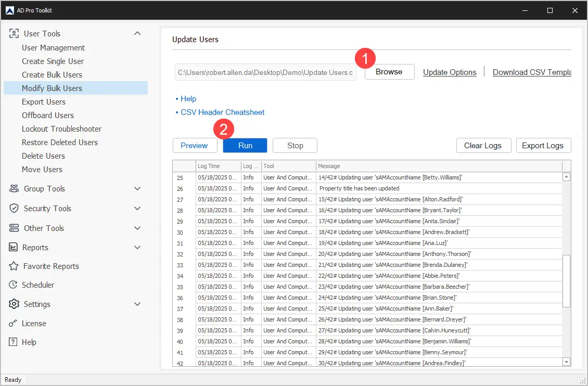588x386 pixels.
Task: Click the License key icon
Action: coord(13,323)
